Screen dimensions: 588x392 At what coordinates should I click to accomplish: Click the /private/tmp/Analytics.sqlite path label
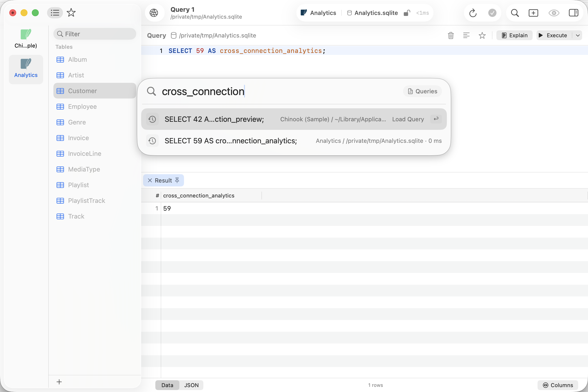coord(218,36)
